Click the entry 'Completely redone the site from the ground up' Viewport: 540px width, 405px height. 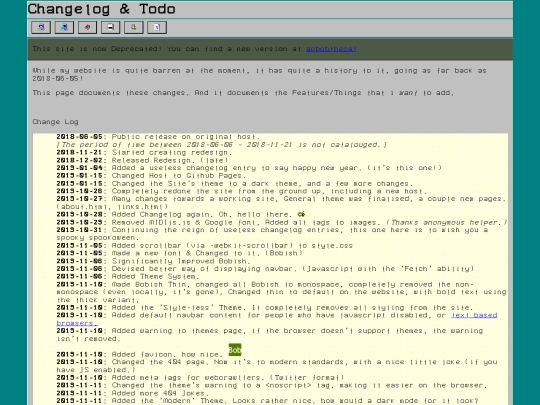click(x=242, y=191)
